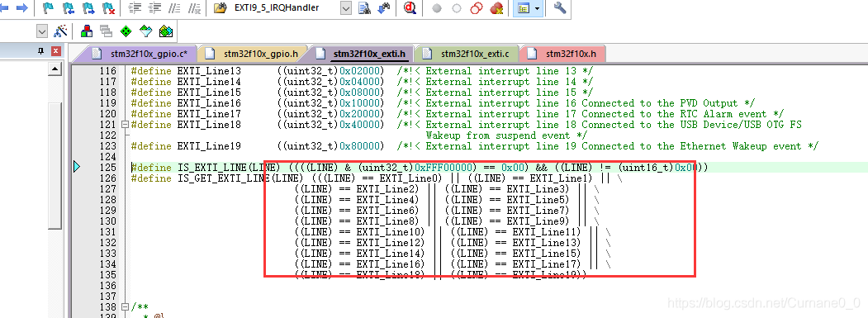The image size is (868, 318).
Task: Open the target selection dropdown arrow
Action: click(42, 31)
